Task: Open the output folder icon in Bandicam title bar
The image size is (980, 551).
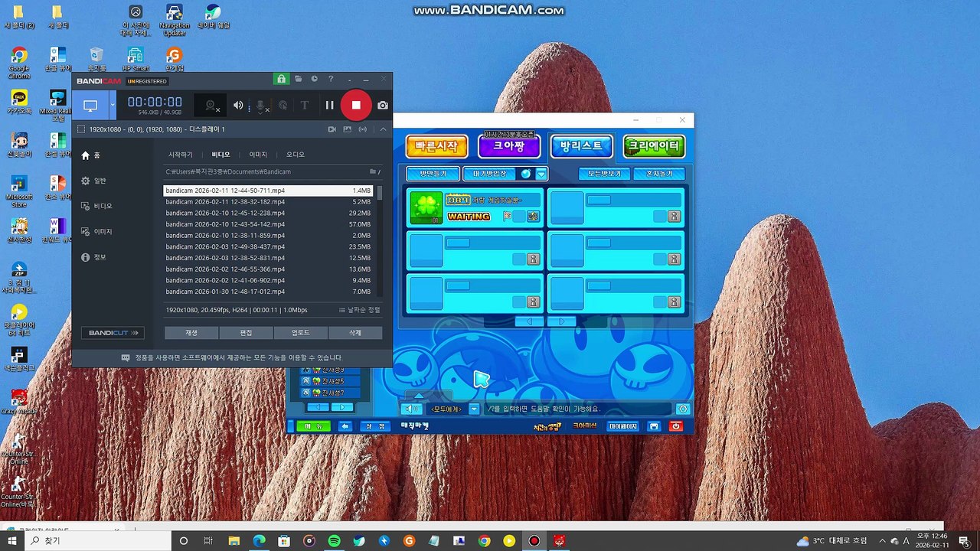Action: 299,79
